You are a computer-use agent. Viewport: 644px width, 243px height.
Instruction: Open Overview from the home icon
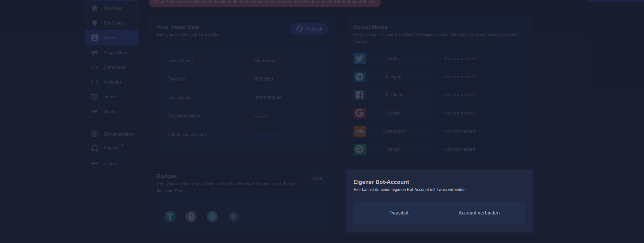95,8
